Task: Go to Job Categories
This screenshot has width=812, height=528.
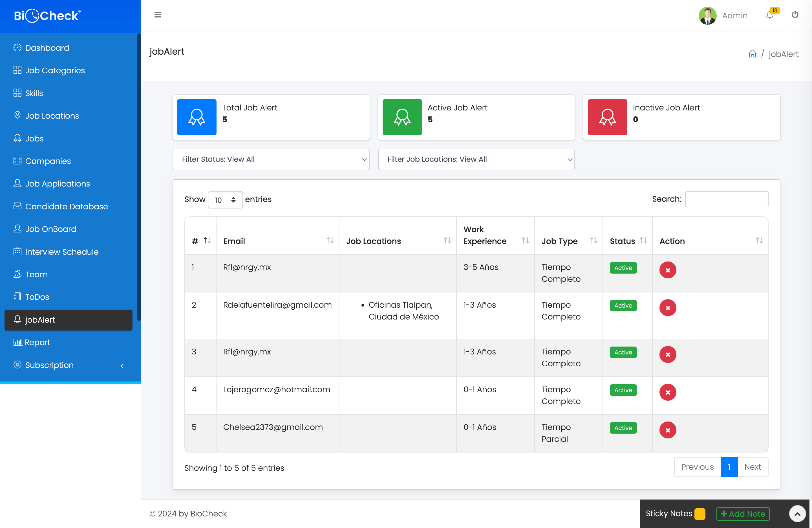Action: pyautogui.click(x=68, y=70)
